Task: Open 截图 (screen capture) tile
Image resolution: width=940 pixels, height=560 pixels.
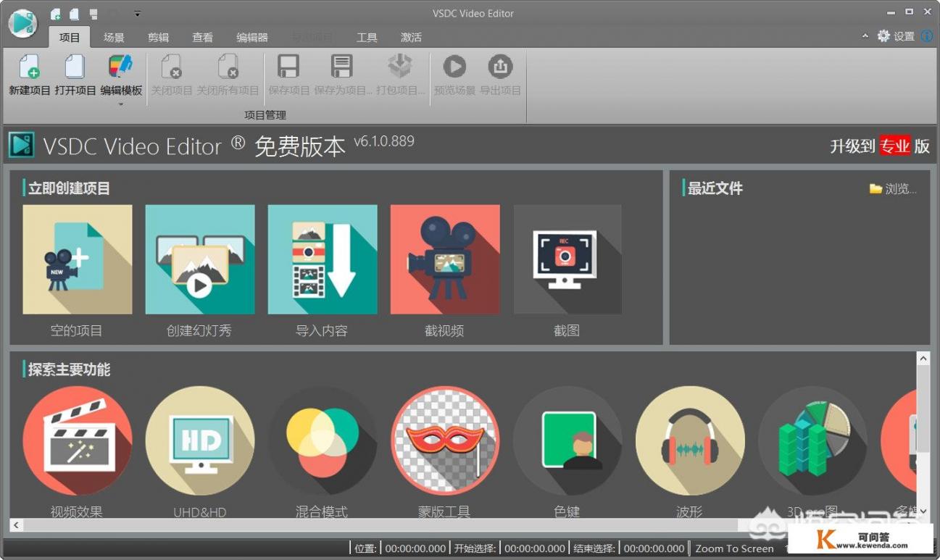Action: point(567,259)
